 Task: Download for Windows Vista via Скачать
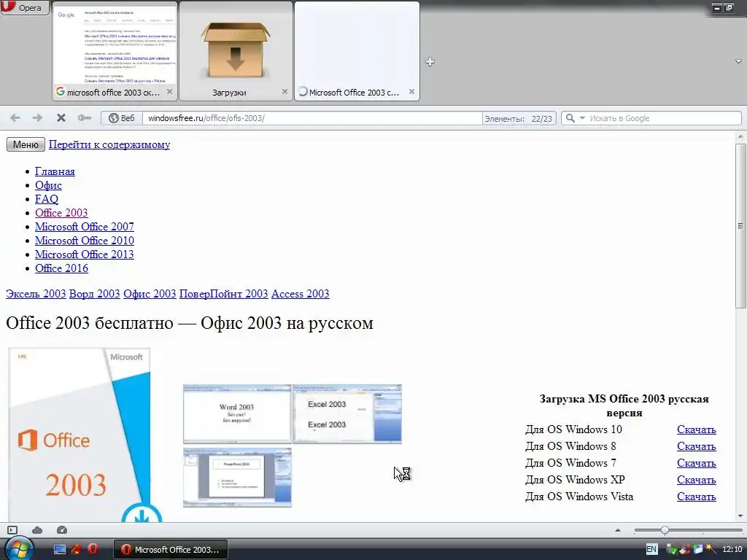696,496
